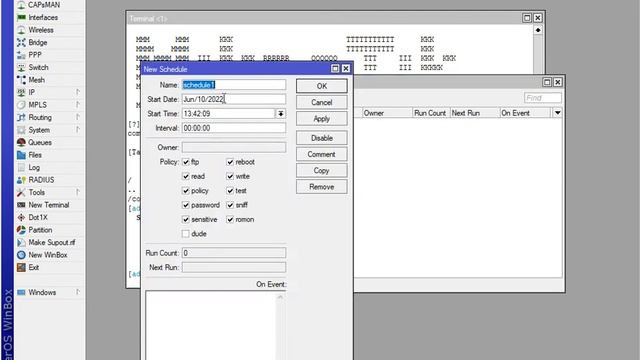Select the Interfaces icon

pyautogui.click(x=21, y=18)
